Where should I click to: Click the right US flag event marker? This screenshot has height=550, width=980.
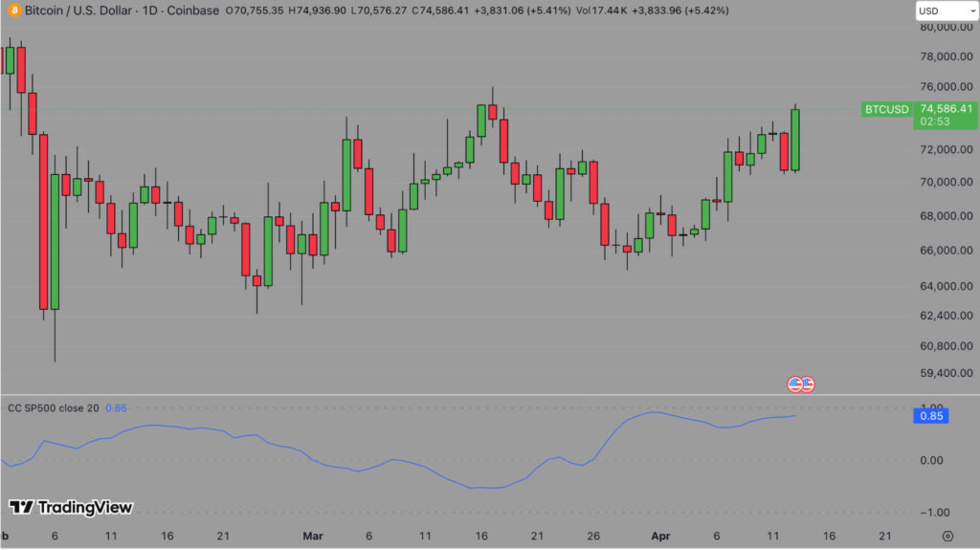[x=807, y=385]
